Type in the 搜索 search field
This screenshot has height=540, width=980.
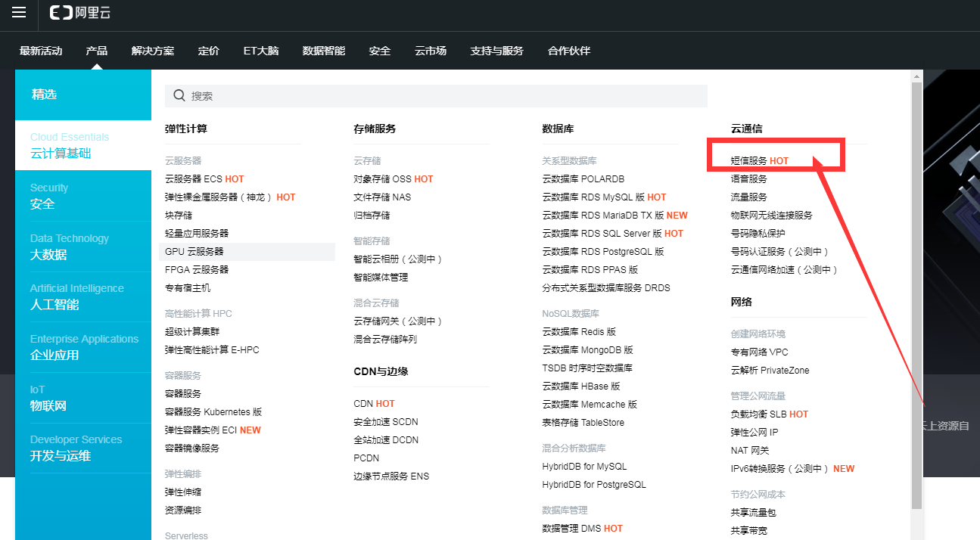pos(439,96)
